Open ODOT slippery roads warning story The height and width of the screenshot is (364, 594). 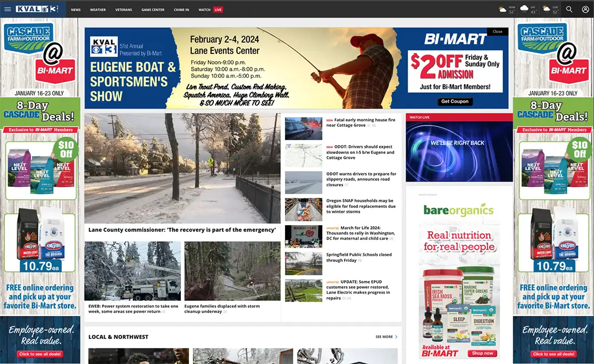(361, 179)
